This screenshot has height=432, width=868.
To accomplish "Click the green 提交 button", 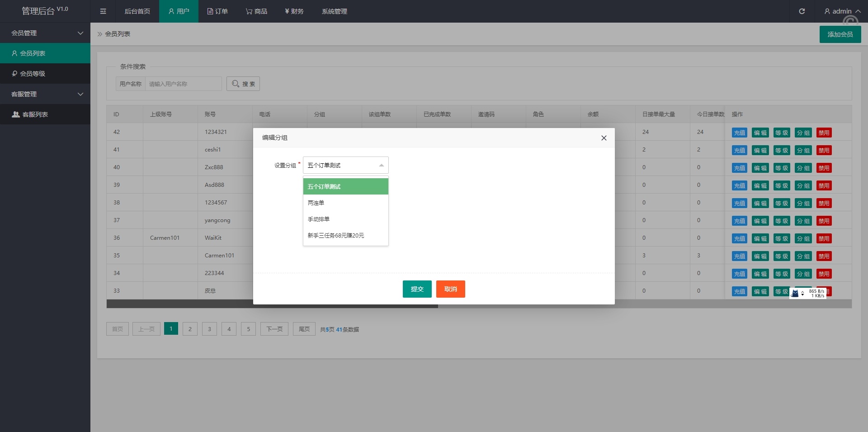I will 417,289.
